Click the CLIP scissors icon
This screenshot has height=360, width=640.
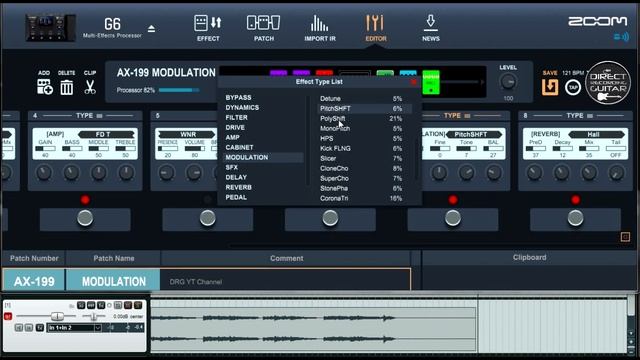[x=90, y=87]
